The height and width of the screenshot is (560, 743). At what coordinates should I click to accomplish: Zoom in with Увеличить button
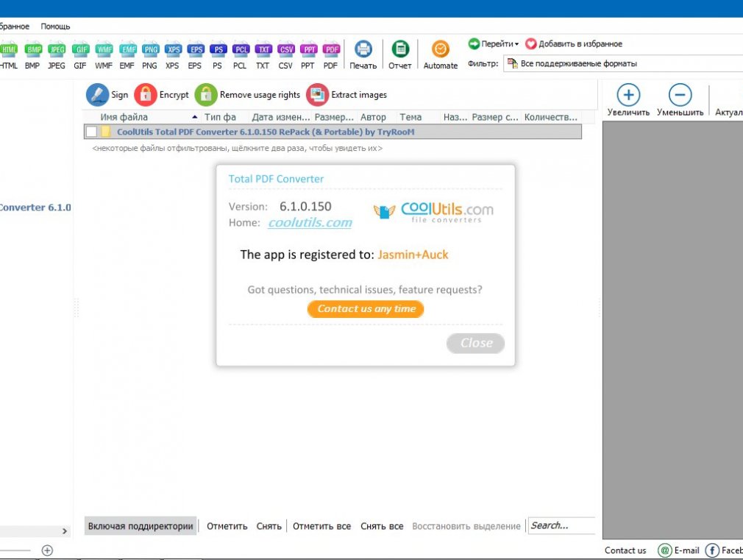coord(628,99)
